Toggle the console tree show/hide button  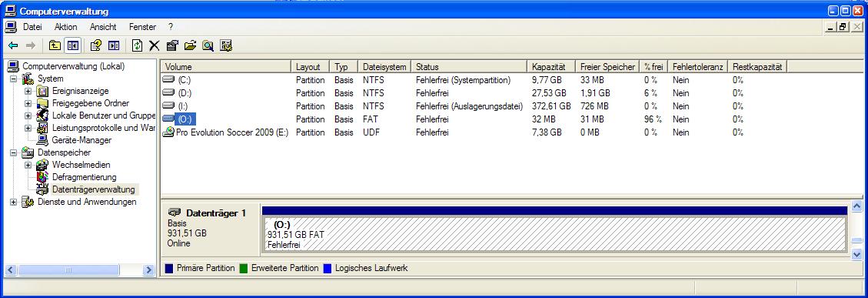pos(72,45)
